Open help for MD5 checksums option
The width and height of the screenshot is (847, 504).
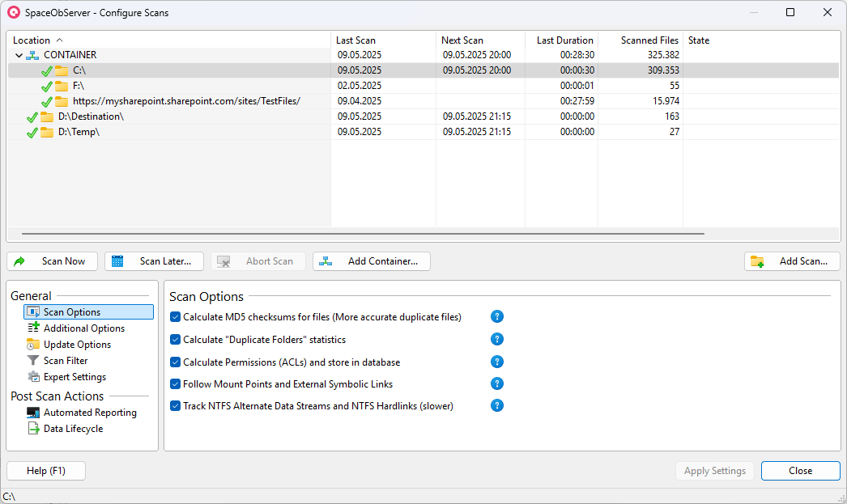pos(497,317)
